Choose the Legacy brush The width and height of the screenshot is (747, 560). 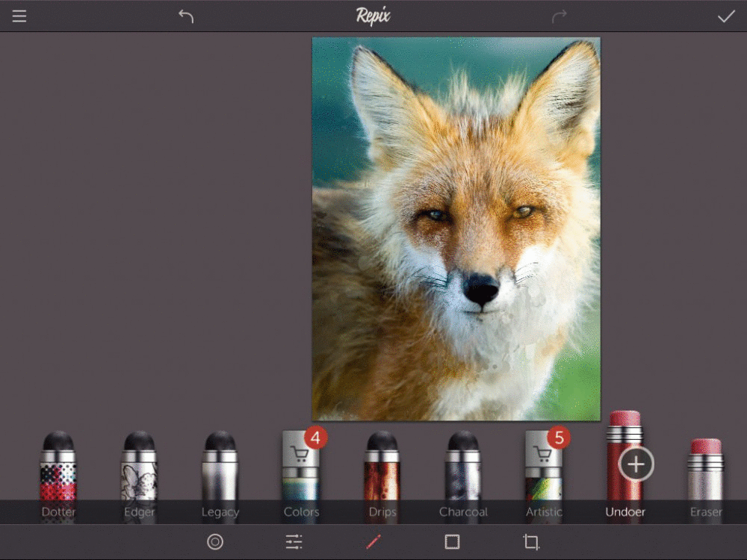pyautogui.click(x=220, y=470)
